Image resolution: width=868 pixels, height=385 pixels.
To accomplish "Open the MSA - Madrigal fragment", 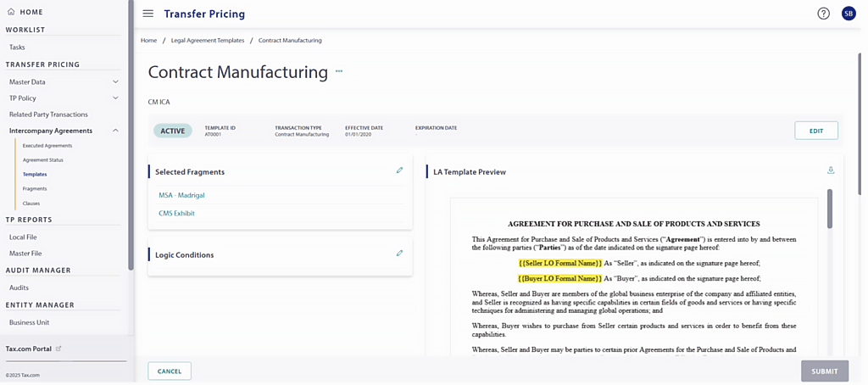I will click(181, 195).
